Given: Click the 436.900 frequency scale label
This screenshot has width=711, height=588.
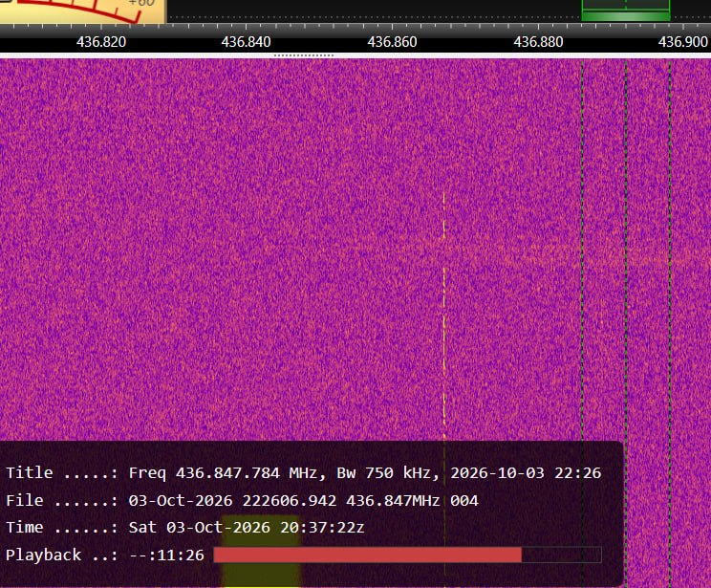Looking at the screenshot, I should tap(683, 42).
